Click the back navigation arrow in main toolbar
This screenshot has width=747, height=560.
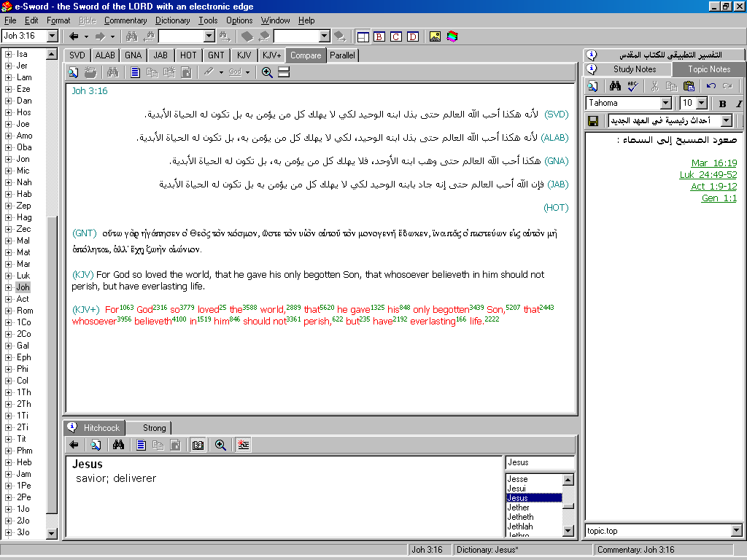[74, 36]
